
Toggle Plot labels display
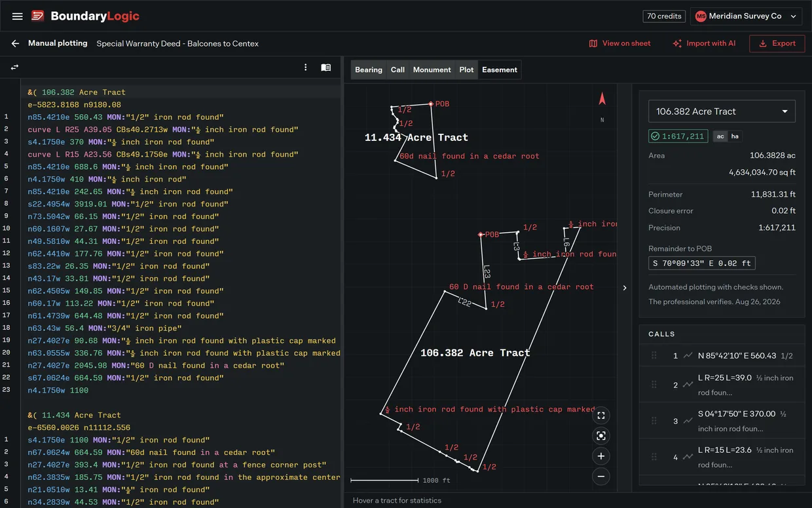click(x=466, y=69)
